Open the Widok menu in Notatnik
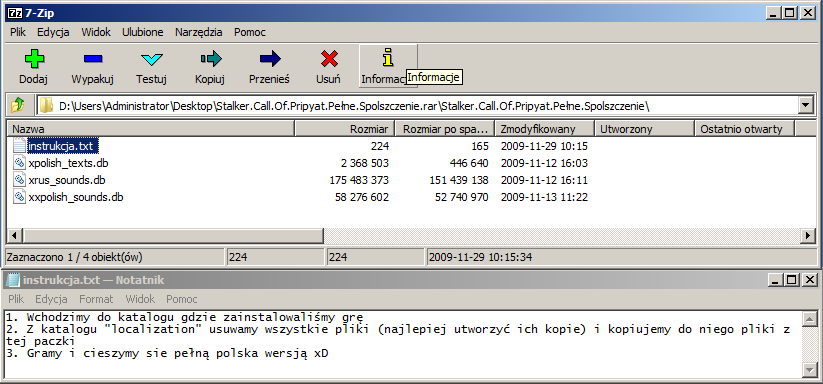 click(140, 299)
